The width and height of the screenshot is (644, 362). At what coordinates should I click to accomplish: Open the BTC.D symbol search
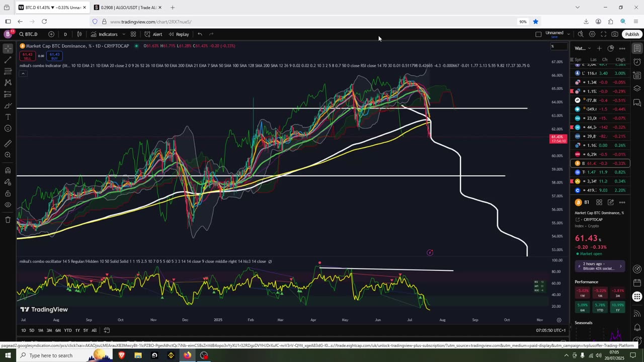[29, 34]
